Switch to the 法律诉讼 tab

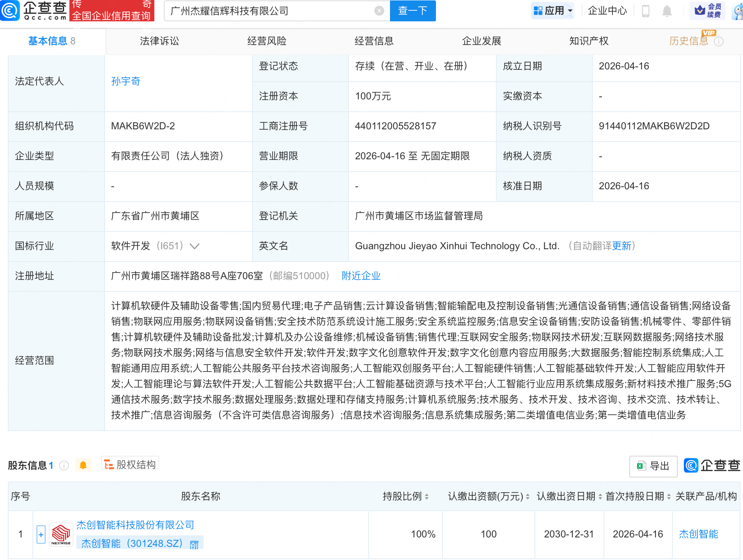coord(159,41)
